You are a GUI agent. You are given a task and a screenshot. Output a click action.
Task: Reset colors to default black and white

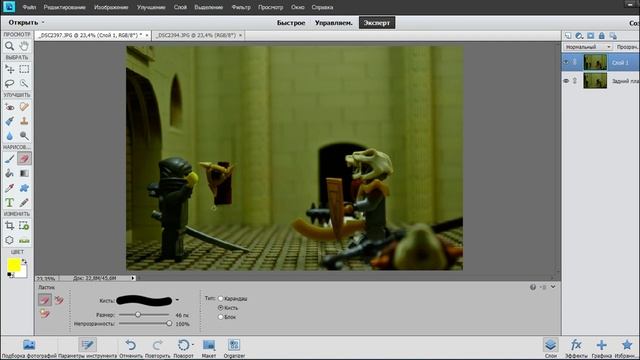[x=11, y=275]
